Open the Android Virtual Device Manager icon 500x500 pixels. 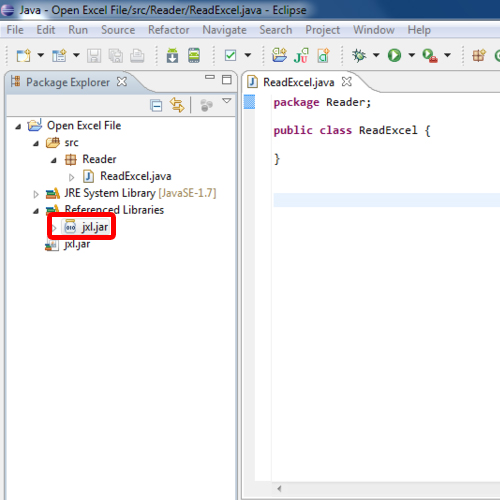point(194,55)
